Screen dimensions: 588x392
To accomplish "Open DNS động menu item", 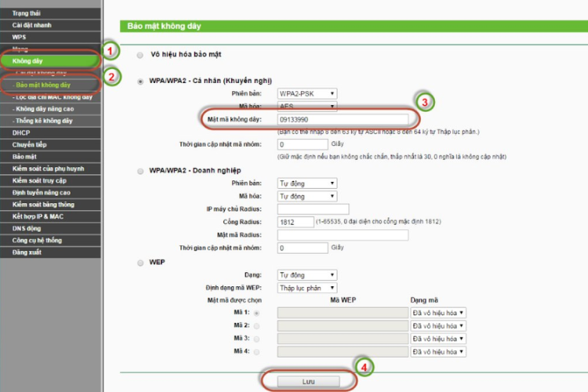I will coord(50,228).
